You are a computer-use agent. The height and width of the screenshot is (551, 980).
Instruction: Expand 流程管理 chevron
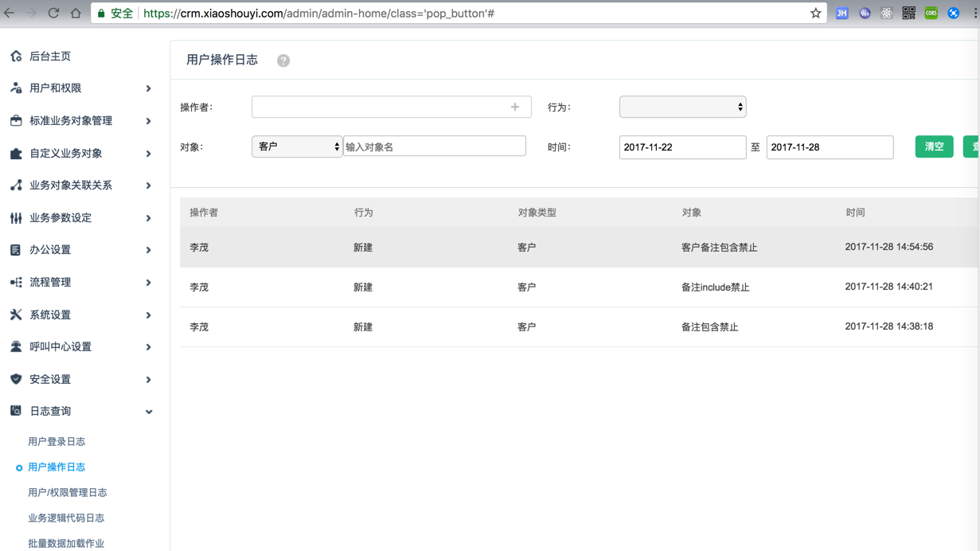(149, 283)
